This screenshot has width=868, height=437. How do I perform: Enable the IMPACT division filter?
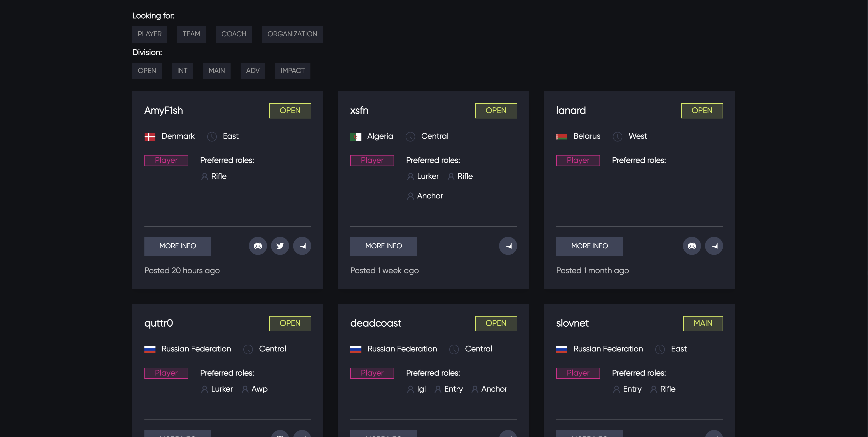coord(293,71)
